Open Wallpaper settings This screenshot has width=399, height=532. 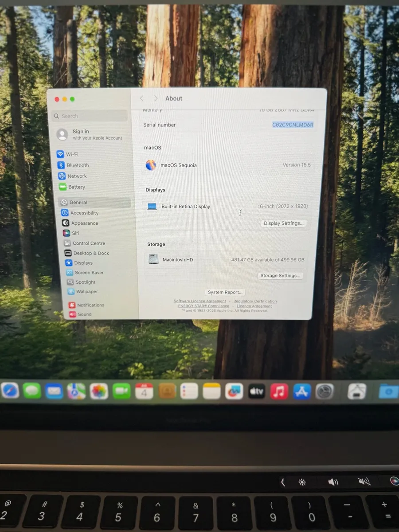[86, 291]
